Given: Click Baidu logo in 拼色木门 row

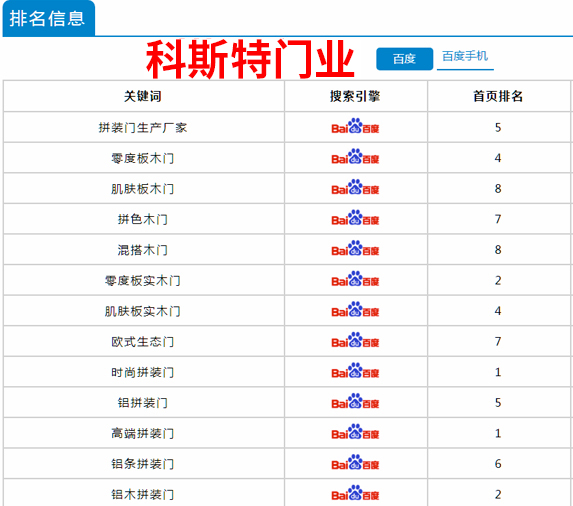Looking at the screenshot, I should click(x=355, y=218).
